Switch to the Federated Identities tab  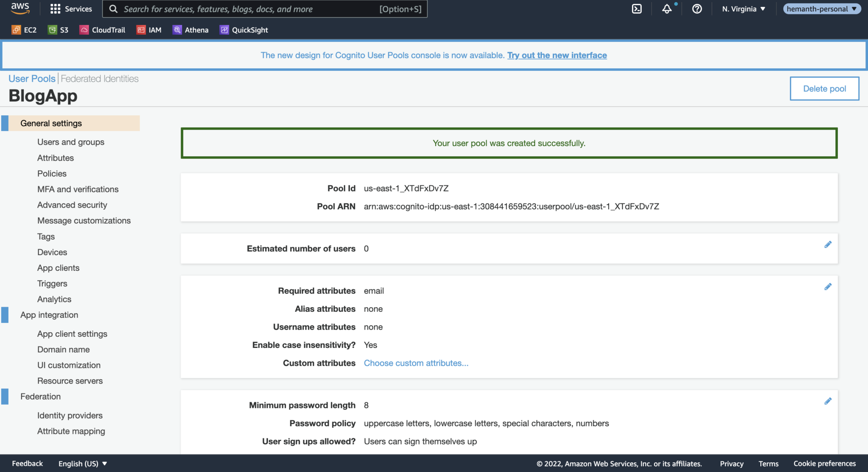click(x=99, y=78)
